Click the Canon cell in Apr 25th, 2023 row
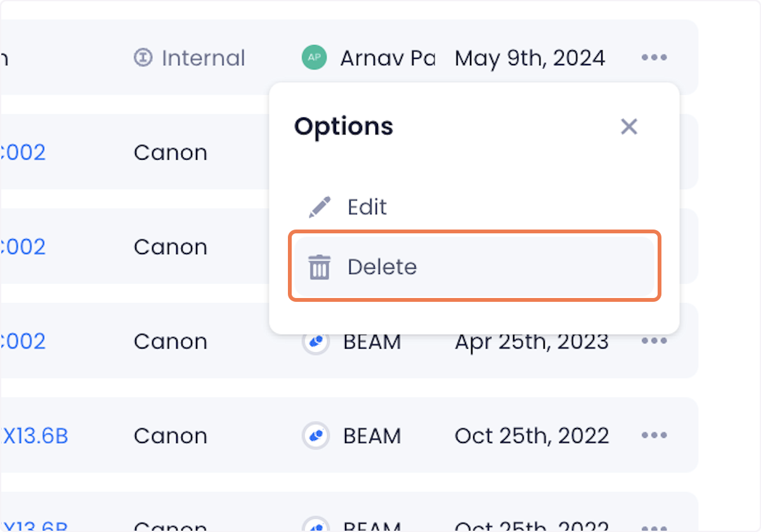Image resolution: width=761 pixels, height=532 pixels. [171, 342]
